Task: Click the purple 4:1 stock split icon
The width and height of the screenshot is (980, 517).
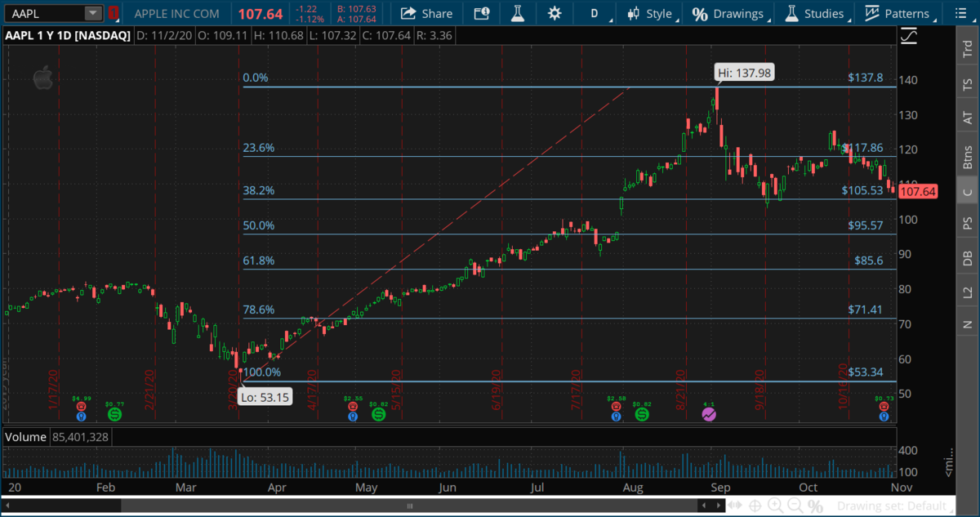Action: pos(708,415)
